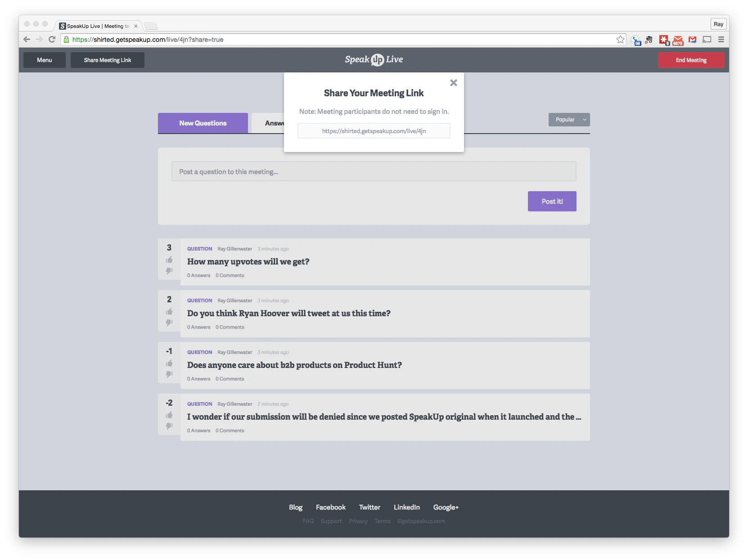The image size is (748, 560).
Task: Go back in browser history
Action: pos(27,40)
